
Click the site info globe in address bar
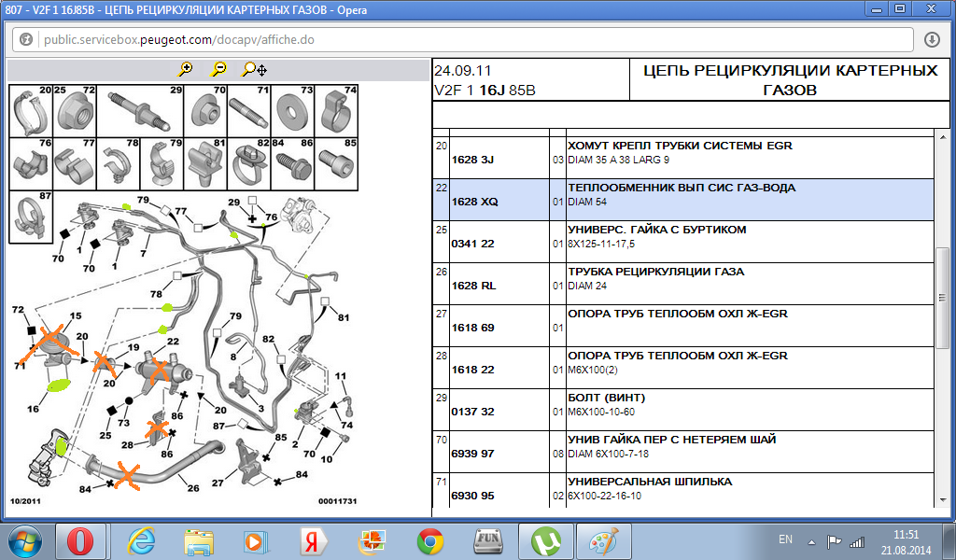click(x=26, y=40)
